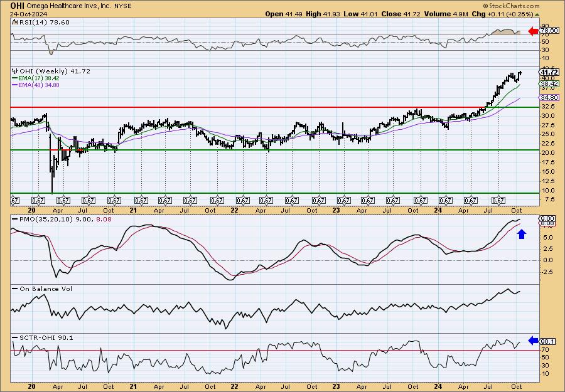Open the ©StockCharts.com attribution link
The width and height of the screenshot is (565, 392).
click(x=511, y=6)
